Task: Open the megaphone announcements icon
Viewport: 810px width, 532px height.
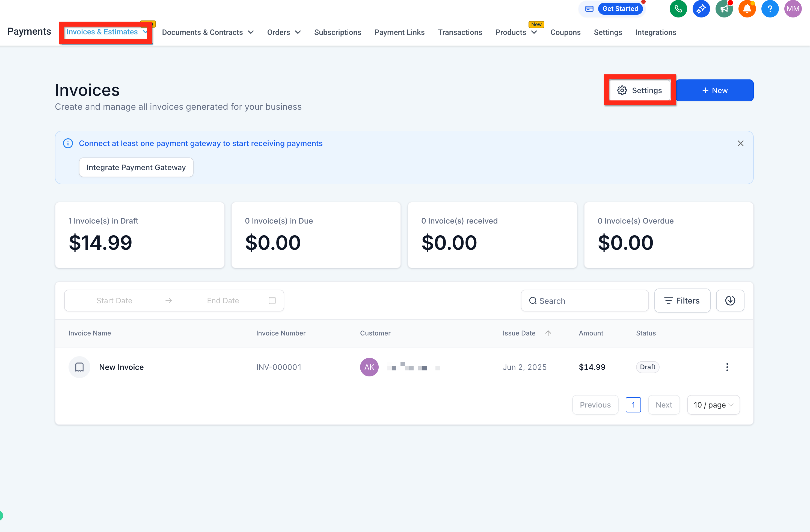Action: coord(724,9)
